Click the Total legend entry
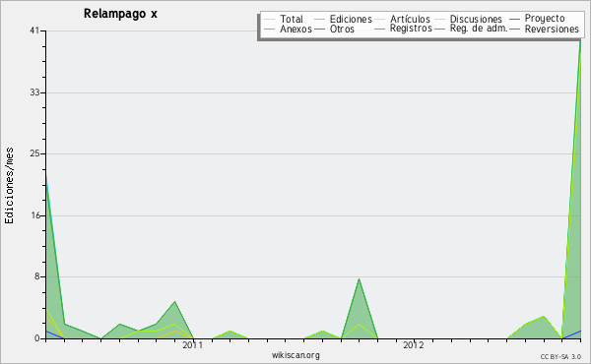 coord(292,19)
